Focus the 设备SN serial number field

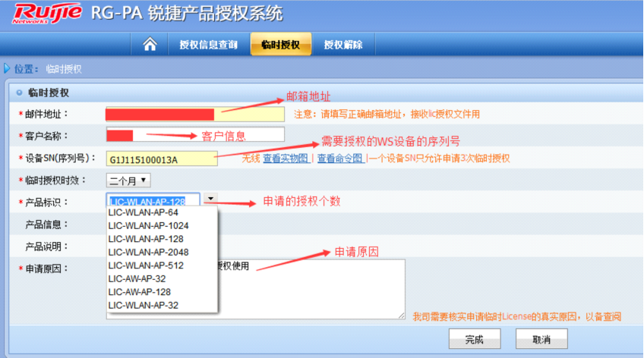[x=162, y=159]
